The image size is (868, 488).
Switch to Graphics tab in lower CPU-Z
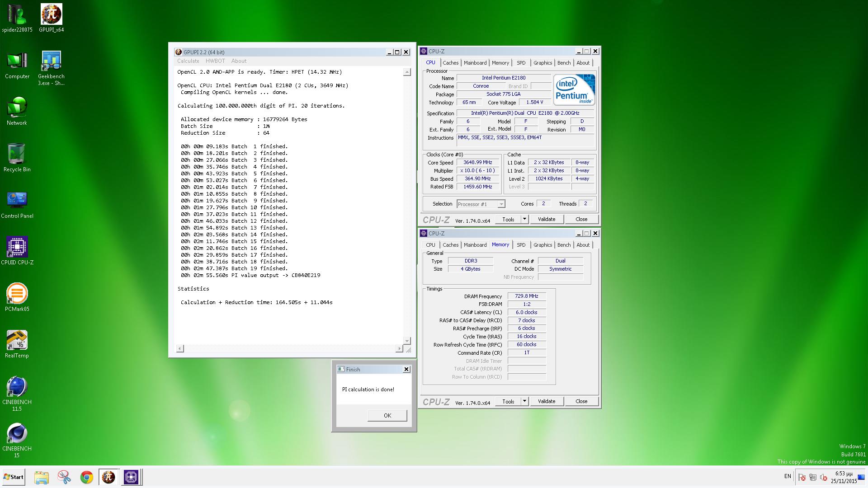tap(542, 245)
